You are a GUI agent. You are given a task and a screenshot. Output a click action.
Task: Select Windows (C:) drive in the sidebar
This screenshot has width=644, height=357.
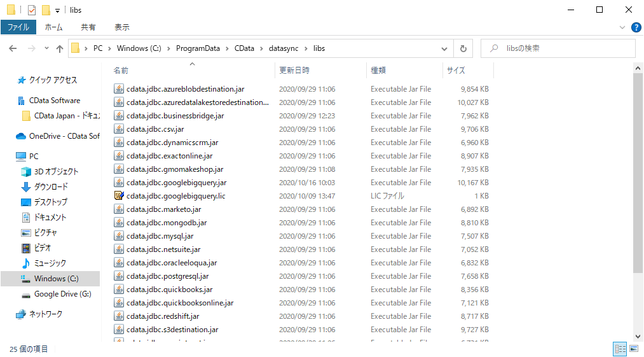pos(50,279)
